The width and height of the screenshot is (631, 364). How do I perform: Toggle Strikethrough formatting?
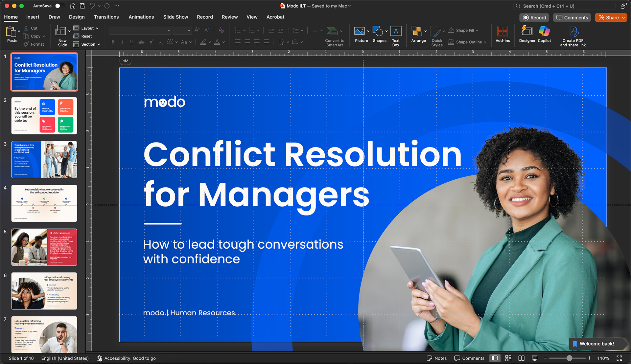click(141, 42)
